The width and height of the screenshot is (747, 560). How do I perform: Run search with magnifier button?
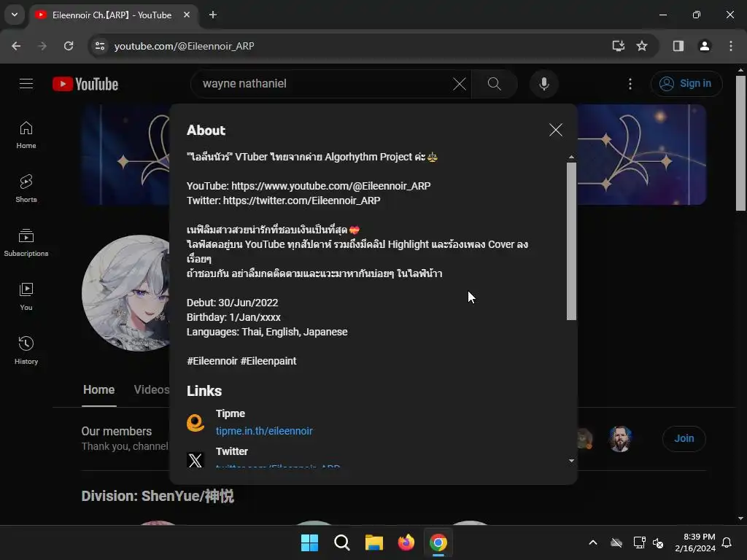tap(495, 84)
